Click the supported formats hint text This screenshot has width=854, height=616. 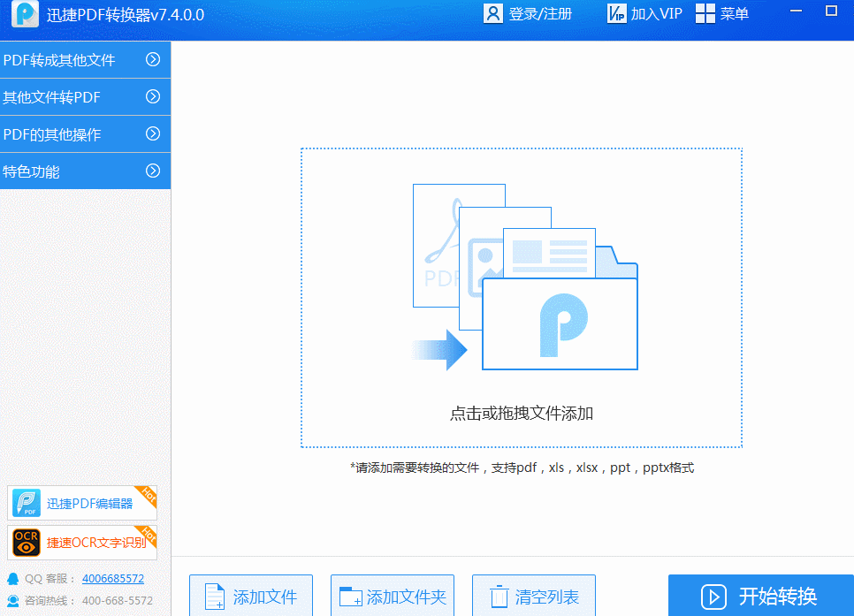point(522,468)
